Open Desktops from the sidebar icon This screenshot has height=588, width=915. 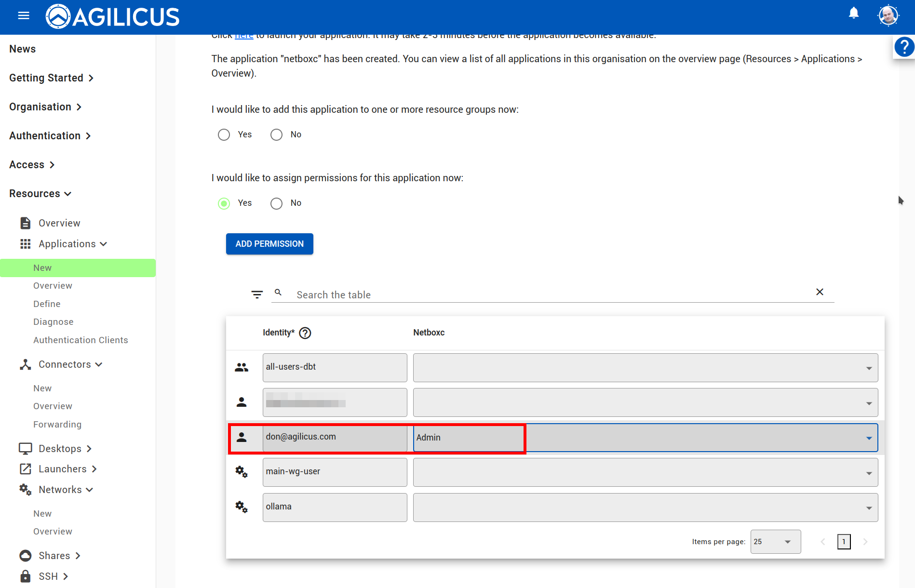[25, 448]
